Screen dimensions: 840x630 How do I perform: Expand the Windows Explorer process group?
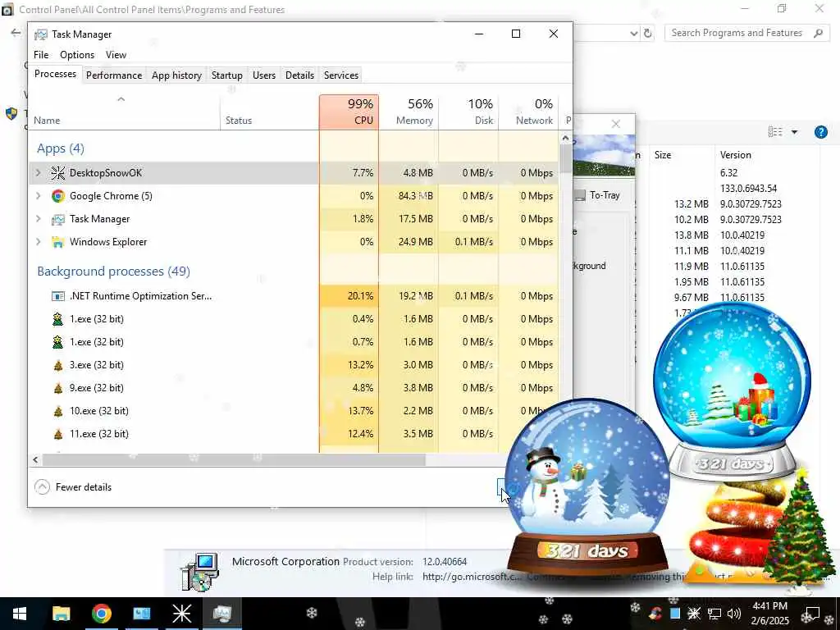38,242
